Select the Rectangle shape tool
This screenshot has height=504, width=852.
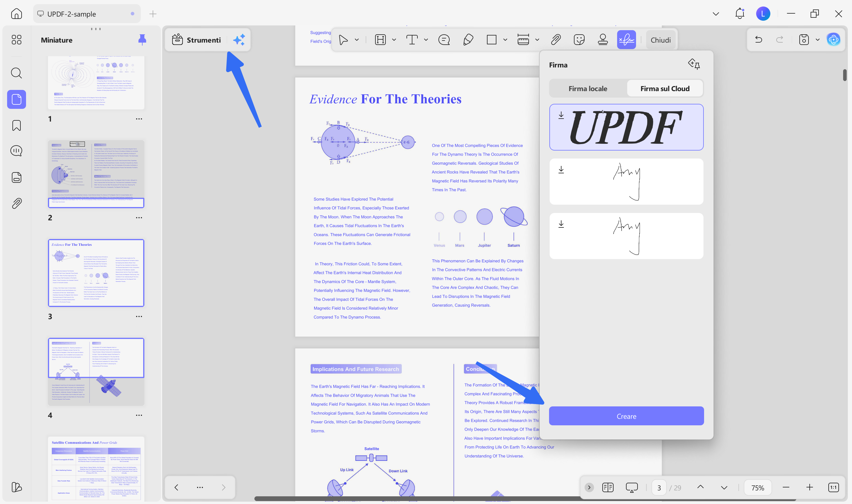click(x=491, y=40)
